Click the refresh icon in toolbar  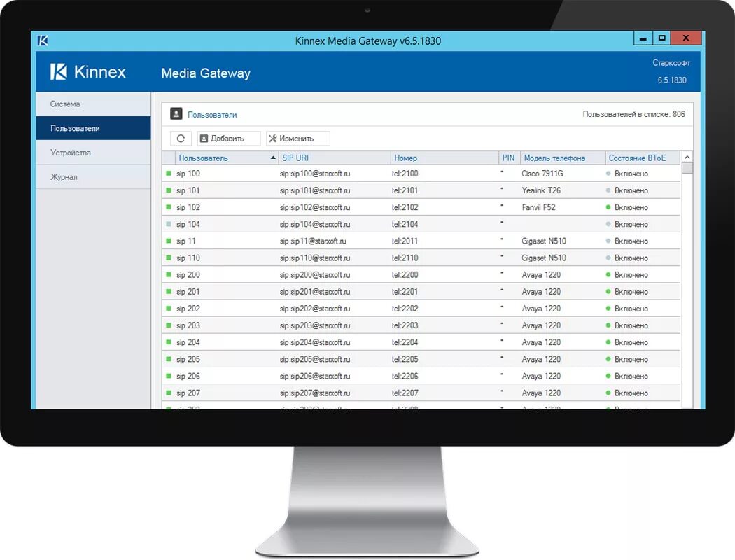181,138
